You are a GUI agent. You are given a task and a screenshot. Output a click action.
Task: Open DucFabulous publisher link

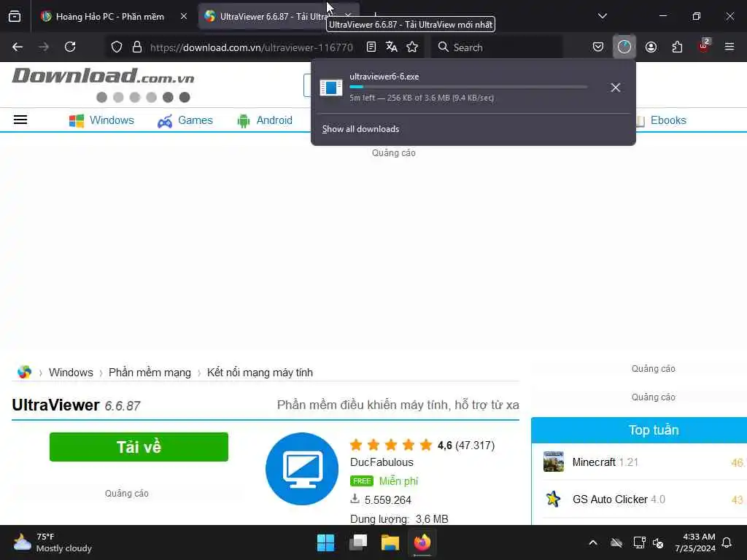[x=382, y=462]
